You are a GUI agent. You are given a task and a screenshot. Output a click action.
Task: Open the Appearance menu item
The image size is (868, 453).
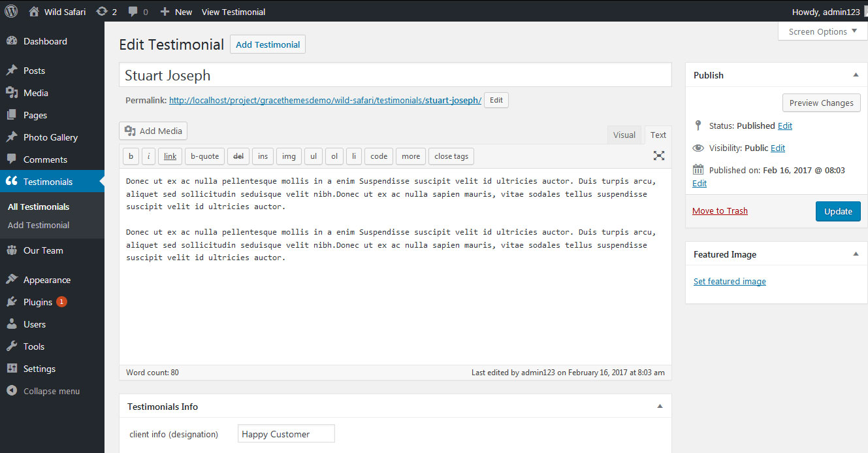52,280
